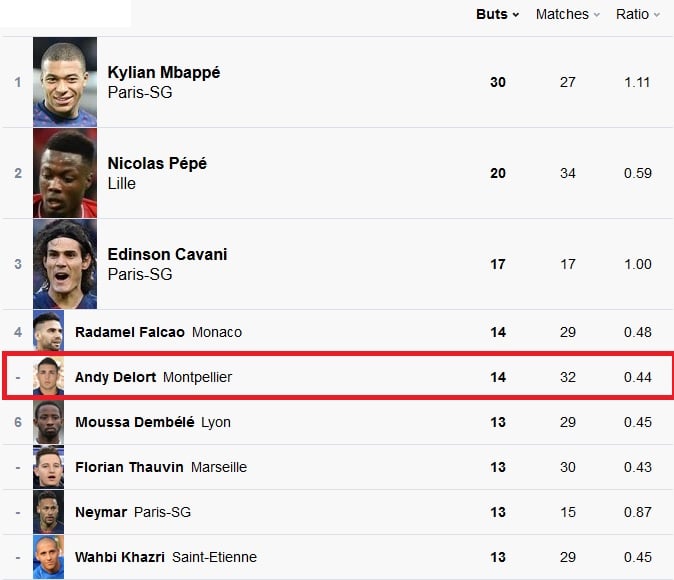Sort table by Matches column
The width and height of the screenshot is (674, 580).
coord(567,15)
